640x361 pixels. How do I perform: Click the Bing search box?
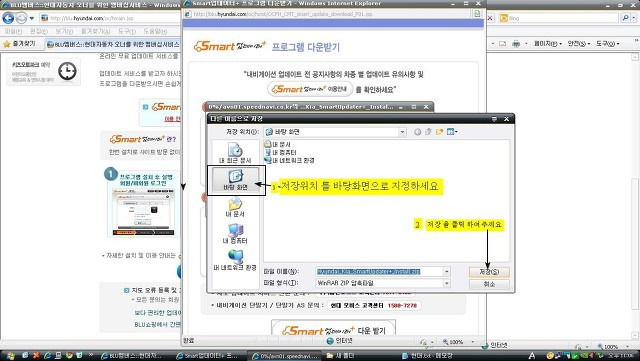[558, 18]
